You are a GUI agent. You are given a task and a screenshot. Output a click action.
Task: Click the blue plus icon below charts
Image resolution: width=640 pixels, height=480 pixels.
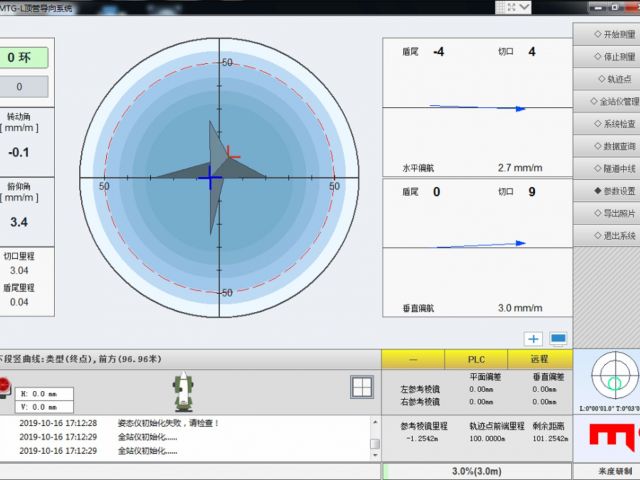(533, 339)
